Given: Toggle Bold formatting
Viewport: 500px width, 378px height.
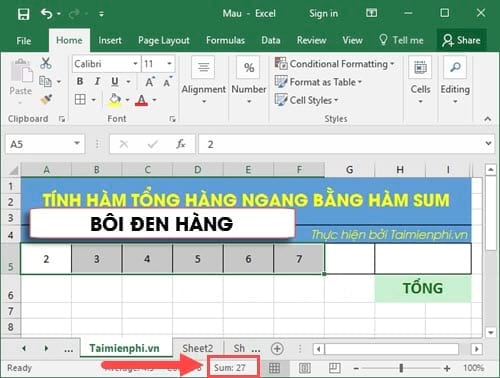Looking at the screenshot, I should [80, 81].
